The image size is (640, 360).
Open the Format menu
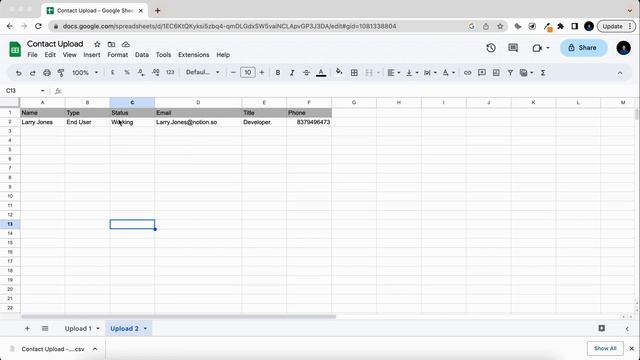(x=118, y=55)
